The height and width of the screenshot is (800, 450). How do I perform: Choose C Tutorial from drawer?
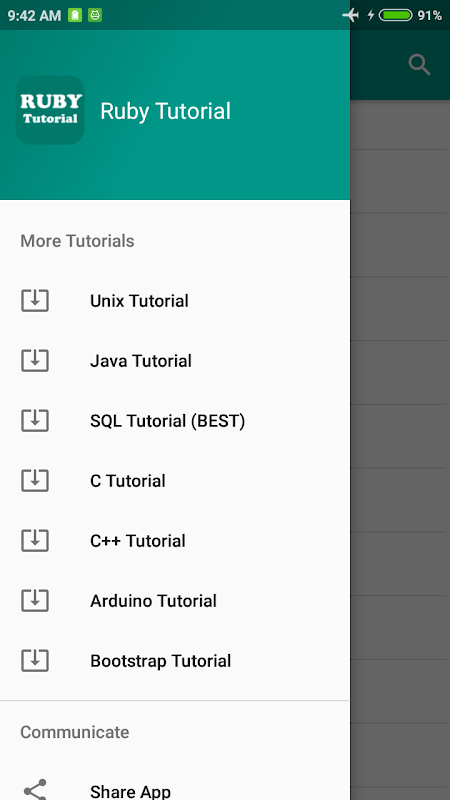pos(175,481)
